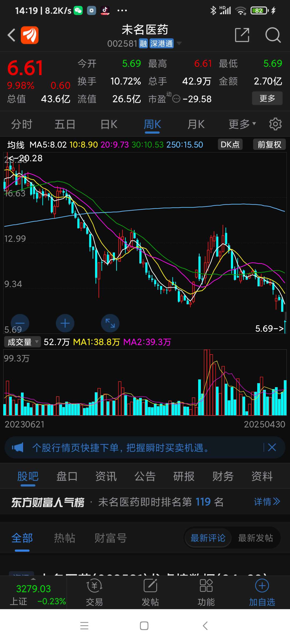290x644 pixels.
Task: Tap WeChat notification icon in status bar
Action: 78,10
